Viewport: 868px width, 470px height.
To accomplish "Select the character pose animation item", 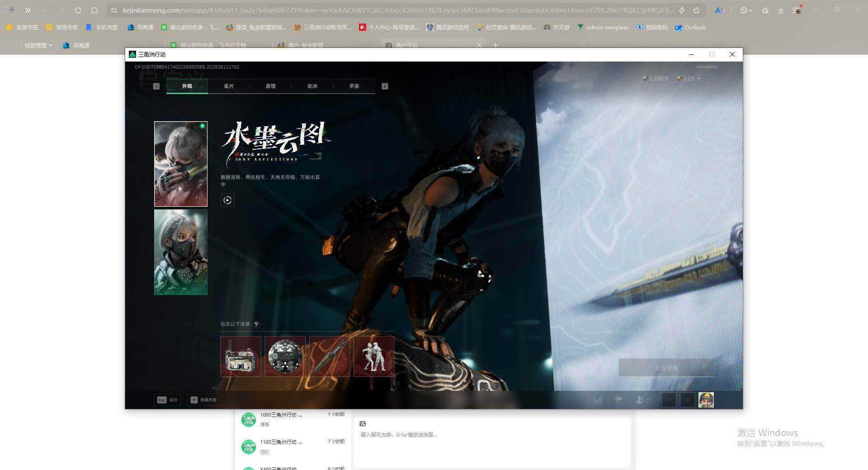I will point(373,356).
